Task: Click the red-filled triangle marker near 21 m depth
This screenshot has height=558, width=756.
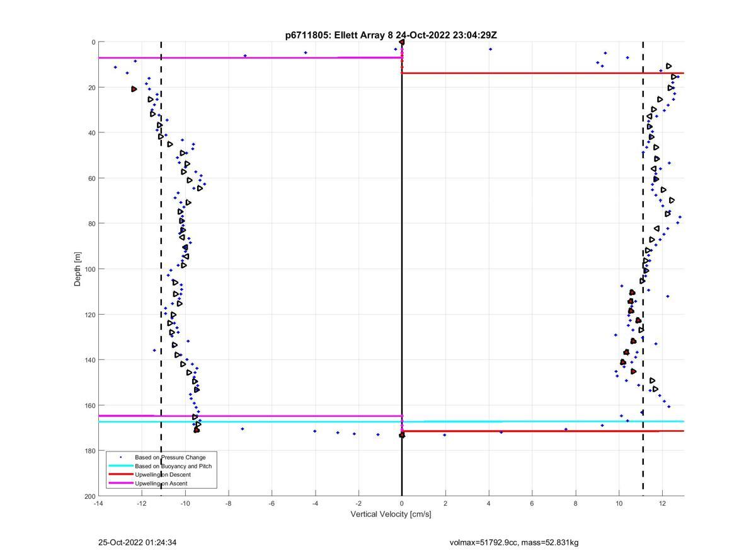Action: [134, 89]
